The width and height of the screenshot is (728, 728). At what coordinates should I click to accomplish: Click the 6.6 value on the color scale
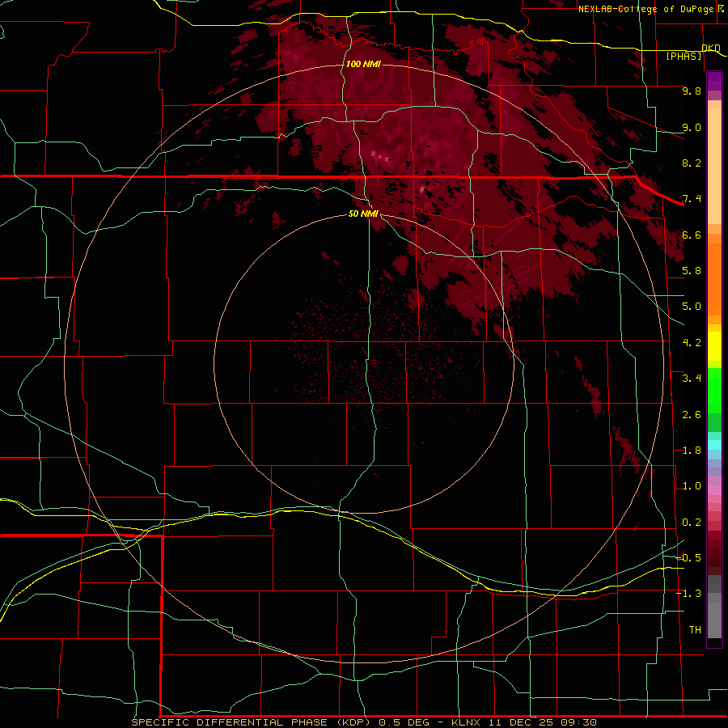click(x=692, y=235)
